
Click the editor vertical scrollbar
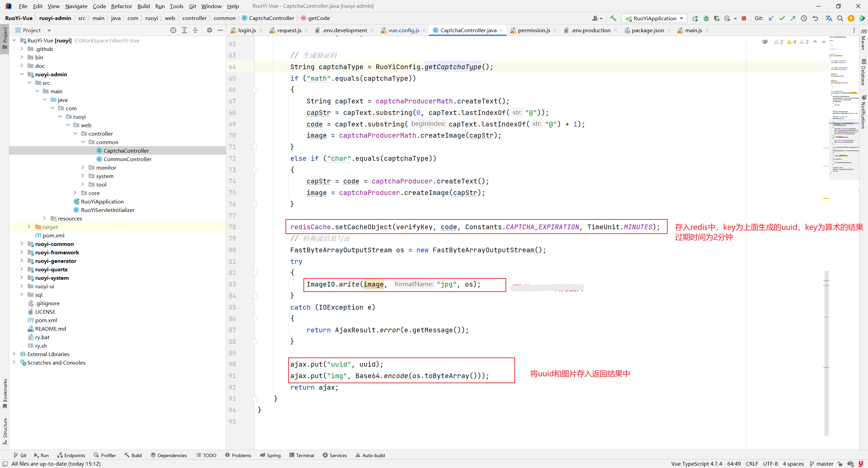coord(827,353)
